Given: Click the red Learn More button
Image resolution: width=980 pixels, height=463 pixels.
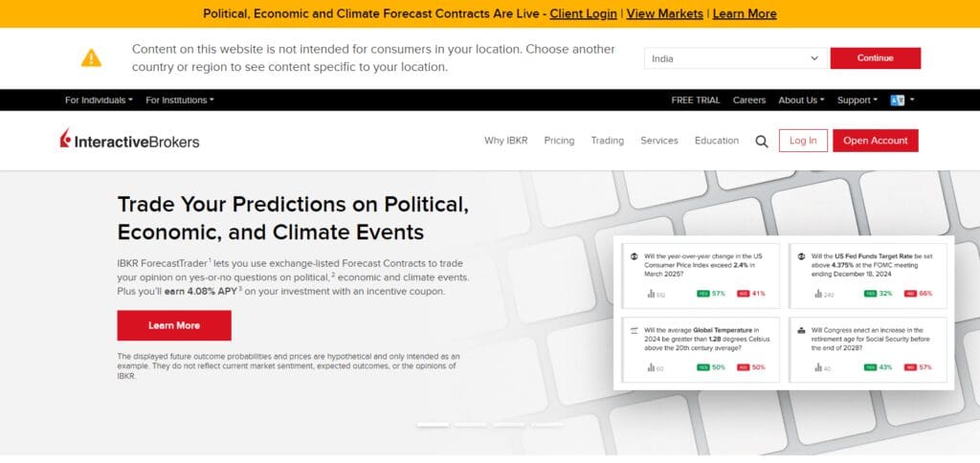Looking at the screenshot, I should (174, 325).
